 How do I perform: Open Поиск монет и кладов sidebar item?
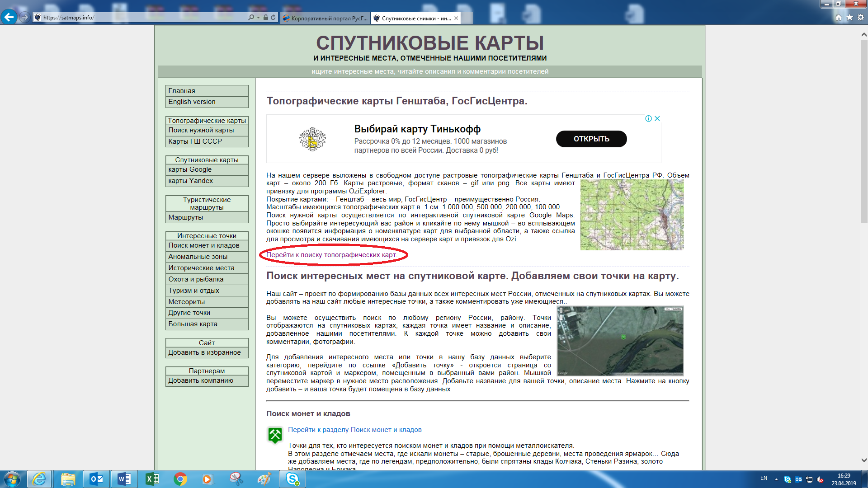207,245
